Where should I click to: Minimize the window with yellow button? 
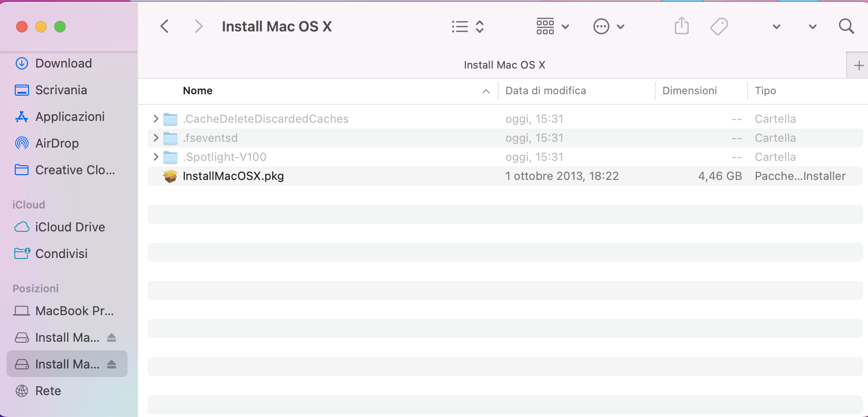pyautogui.click(x=41, y=27)
